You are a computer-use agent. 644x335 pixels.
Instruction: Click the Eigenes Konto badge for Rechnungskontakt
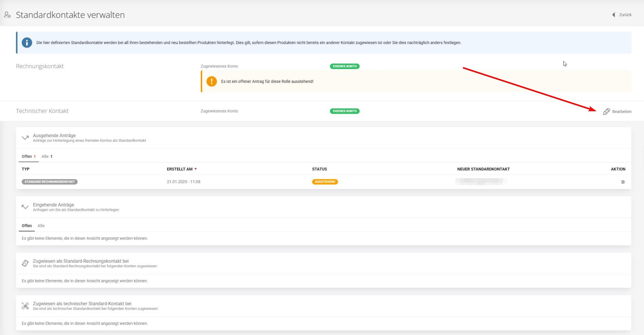[345, 66]
